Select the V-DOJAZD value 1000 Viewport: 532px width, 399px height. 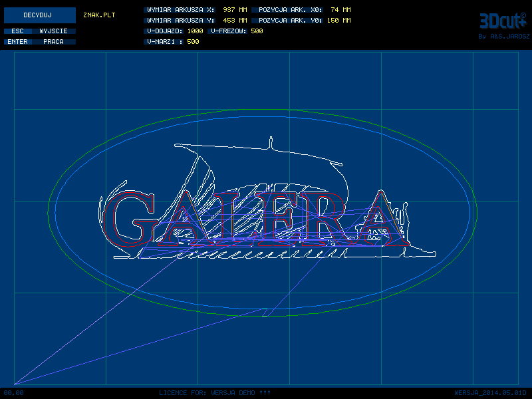[195, 31]
